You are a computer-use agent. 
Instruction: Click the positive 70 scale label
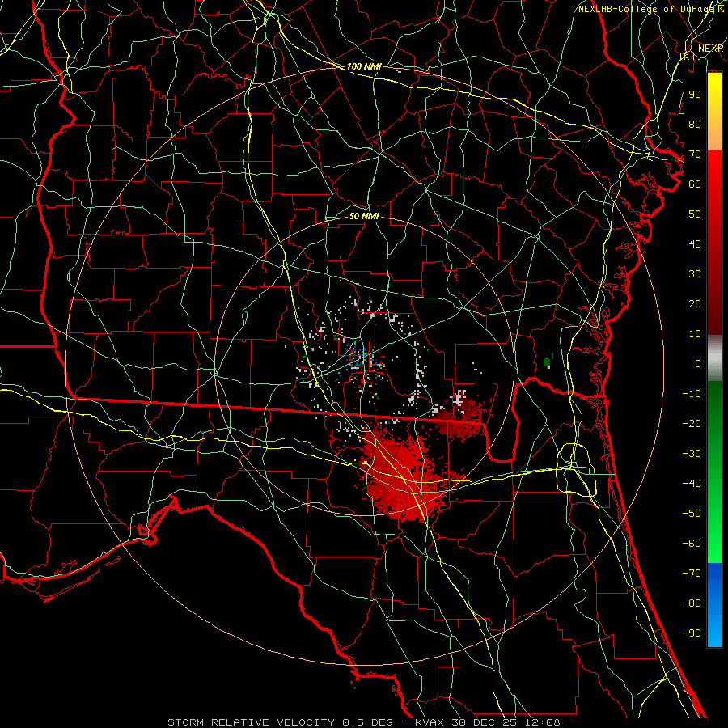695,154
